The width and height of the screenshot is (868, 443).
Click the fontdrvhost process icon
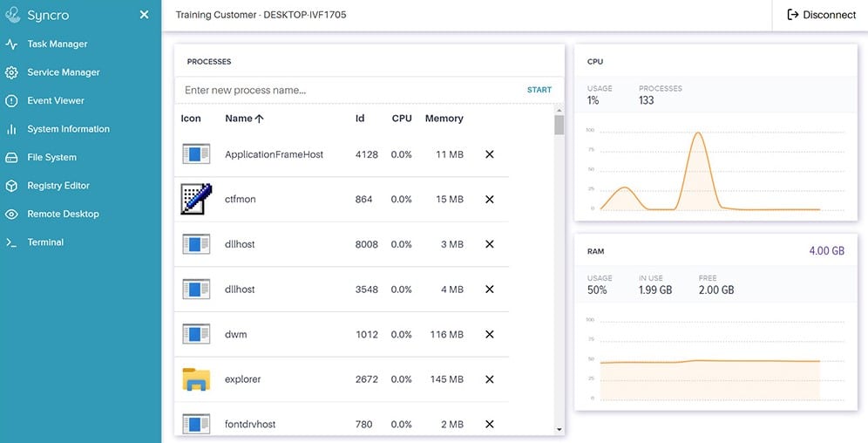196,424
